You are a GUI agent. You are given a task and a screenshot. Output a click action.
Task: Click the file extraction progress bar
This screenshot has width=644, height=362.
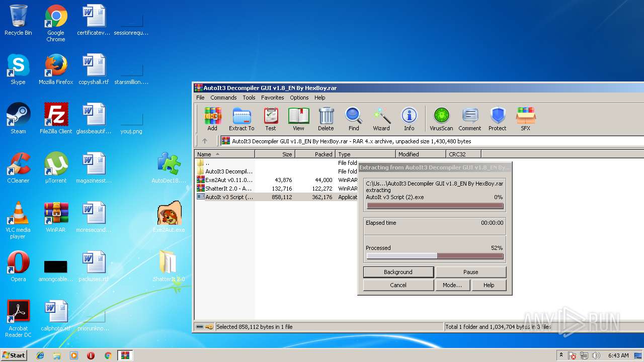[x=435, y=206]
